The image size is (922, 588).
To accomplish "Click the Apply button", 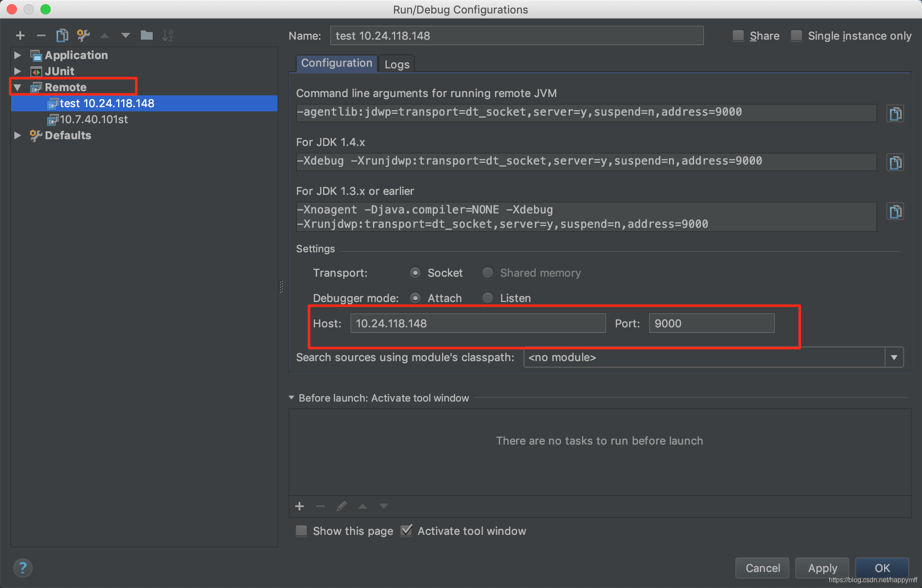I will click(822, 568).
